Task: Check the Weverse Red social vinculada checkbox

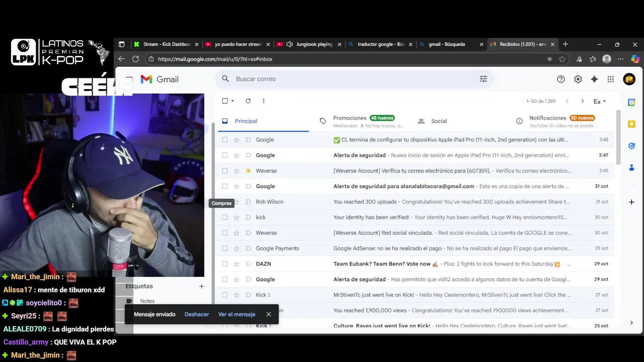Action: (x=225, y=233)
